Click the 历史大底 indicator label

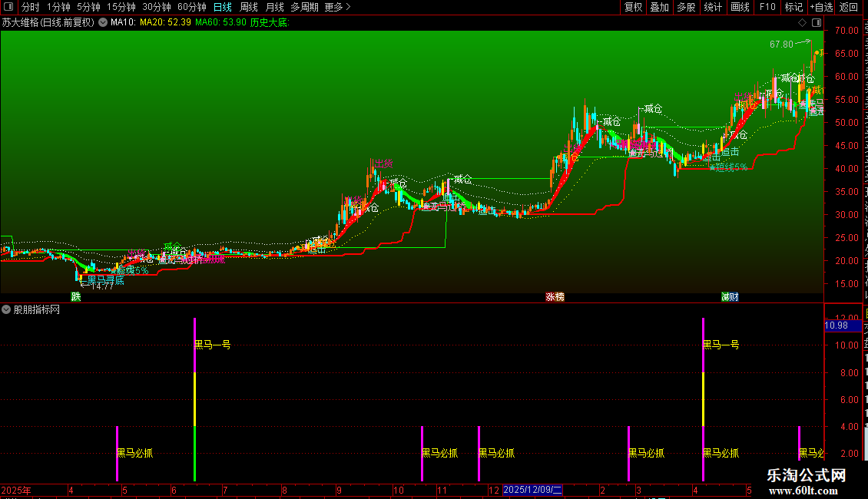[270, 22]
